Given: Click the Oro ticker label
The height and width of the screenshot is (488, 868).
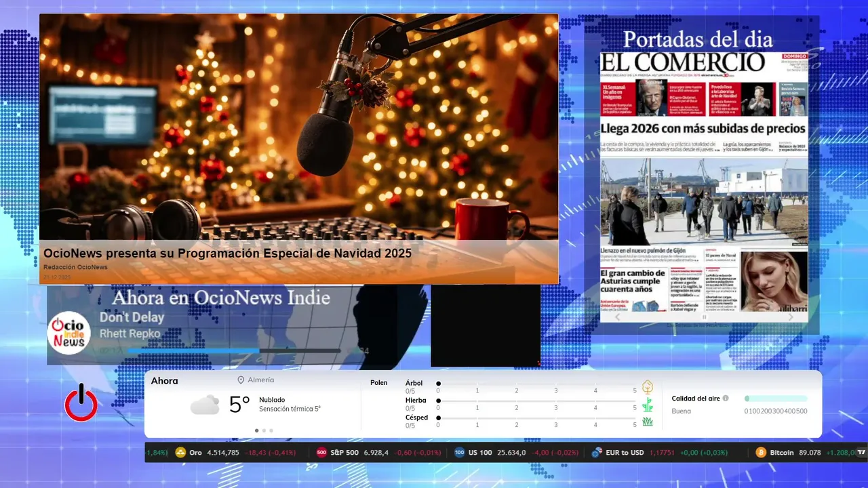Looking at the screenshot, I should click(x=195, y=453).
